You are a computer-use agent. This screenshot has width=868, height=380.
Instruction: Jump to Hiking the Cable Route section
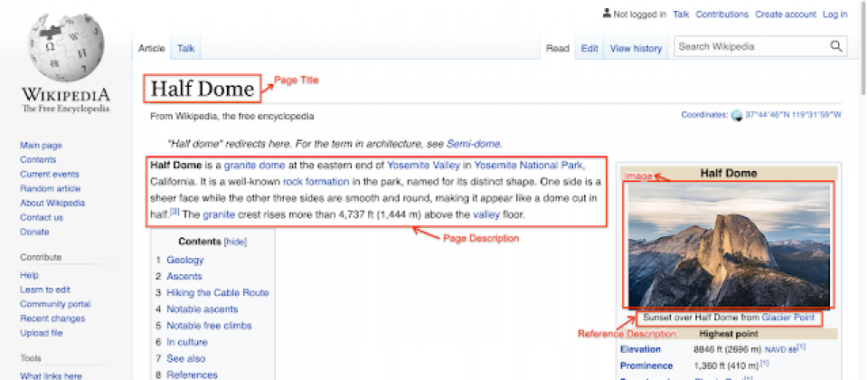click(218, 292)
